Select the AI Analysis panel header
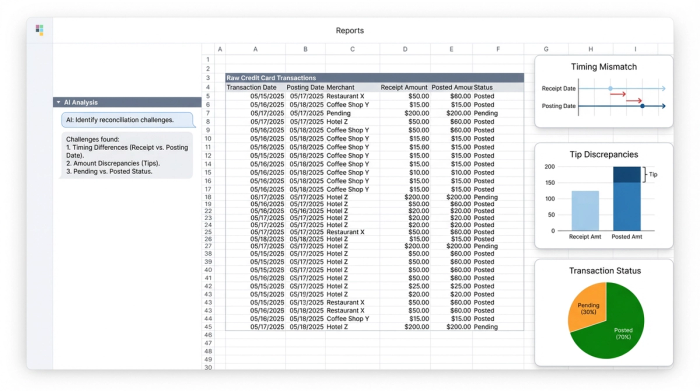 tap(127, 102)
